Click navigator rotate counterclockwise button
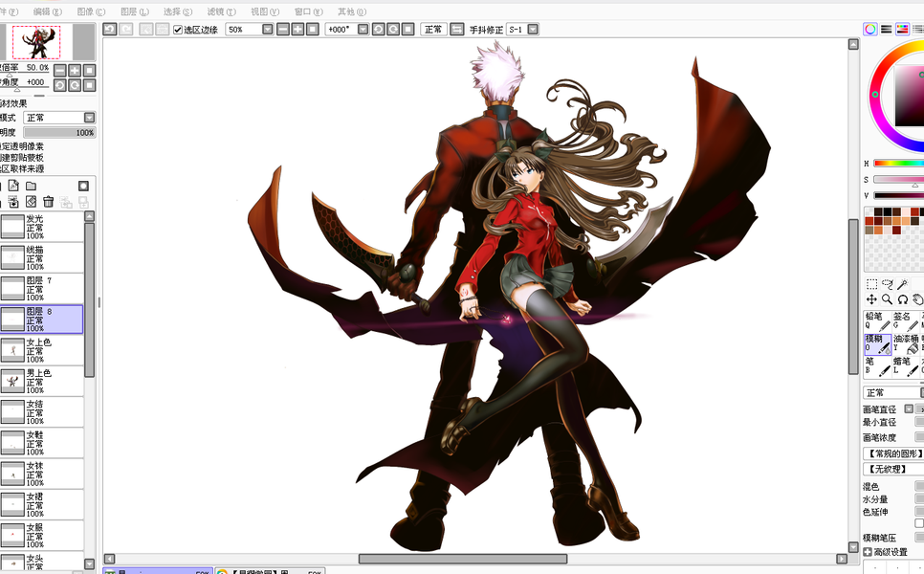 pos(59,85)
